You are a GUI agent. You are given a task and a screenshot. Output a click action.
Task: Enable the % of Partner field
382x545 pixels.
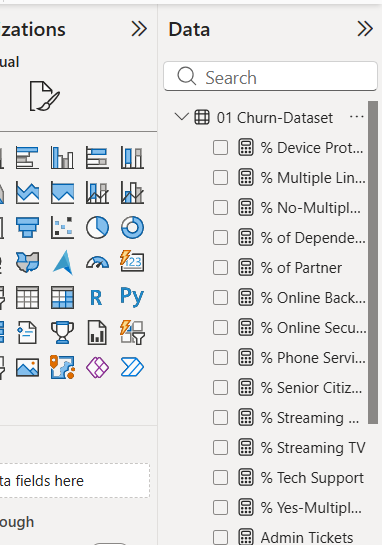coord(220,268)
